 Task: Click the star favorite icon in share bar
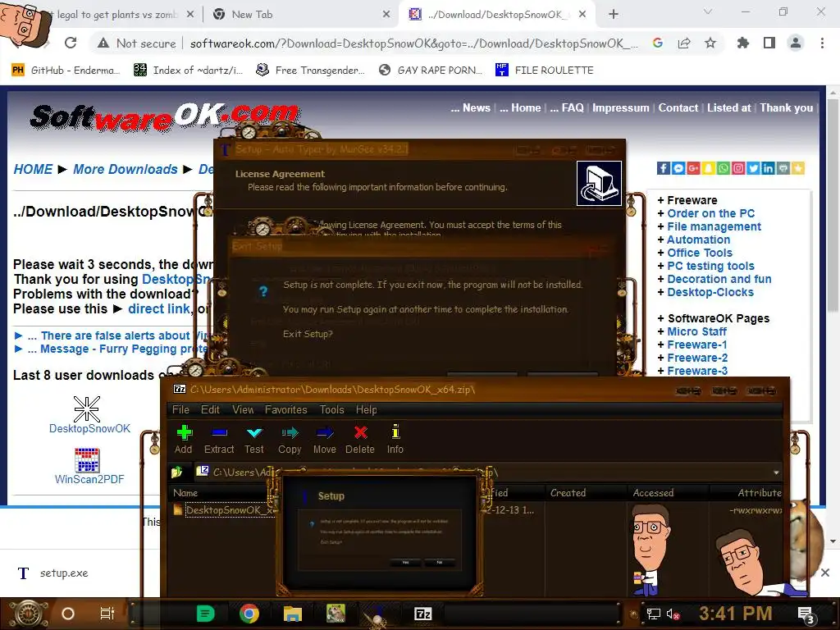click(x=798, y=168)
